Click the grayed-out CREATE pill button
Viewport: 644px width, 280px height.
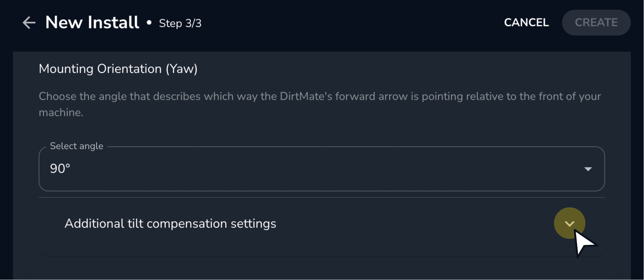tap(596, 22)
